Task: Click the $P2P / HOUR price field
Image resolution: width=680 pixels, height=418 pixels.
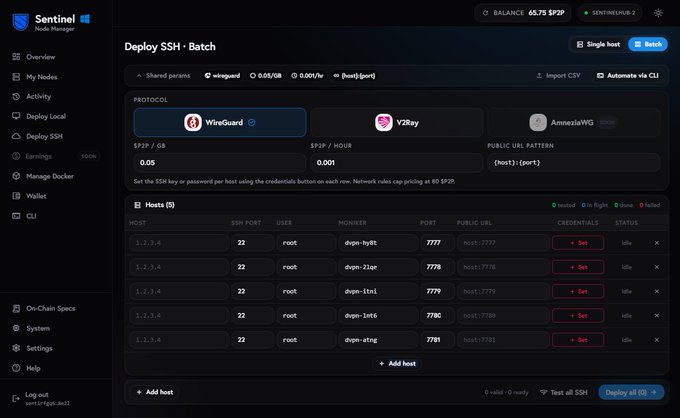Action: pyautogui.click(x=396, y=163)
